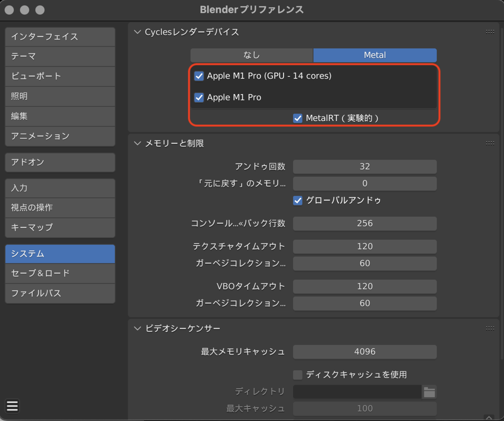The image size is (504, 421).
Task: Disable MetalRT (実験的) checkbox
Action: click(298, 118)
